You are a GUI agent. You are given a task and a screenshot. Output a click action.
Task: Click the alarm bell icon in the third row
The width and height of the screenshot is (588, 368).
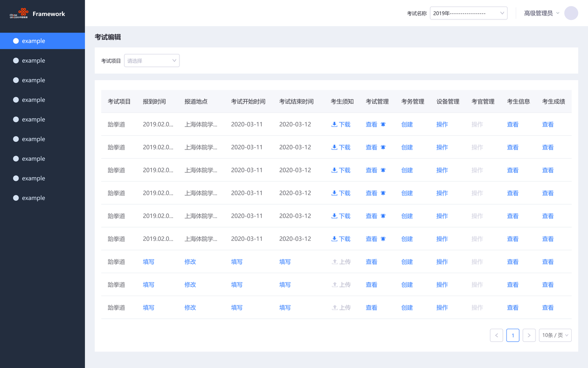pyautogui.click(x=383, y=170)
